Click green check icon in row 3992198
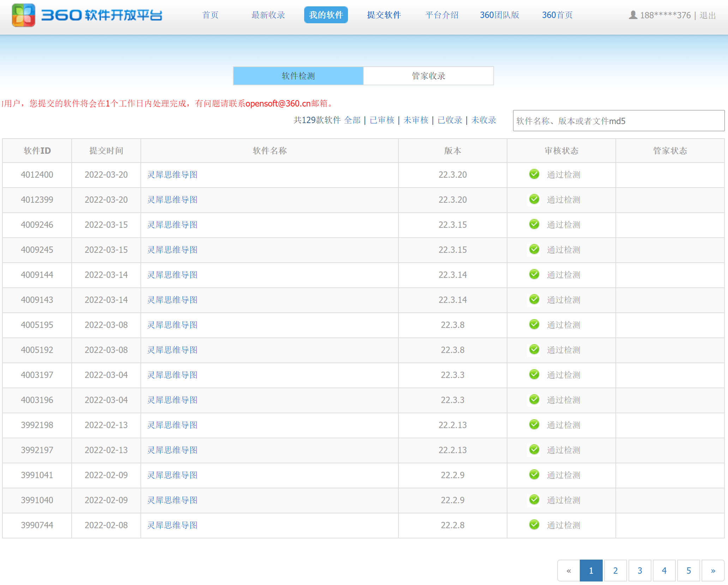Viewport: 728px width, 585px height. pos(534,425)
